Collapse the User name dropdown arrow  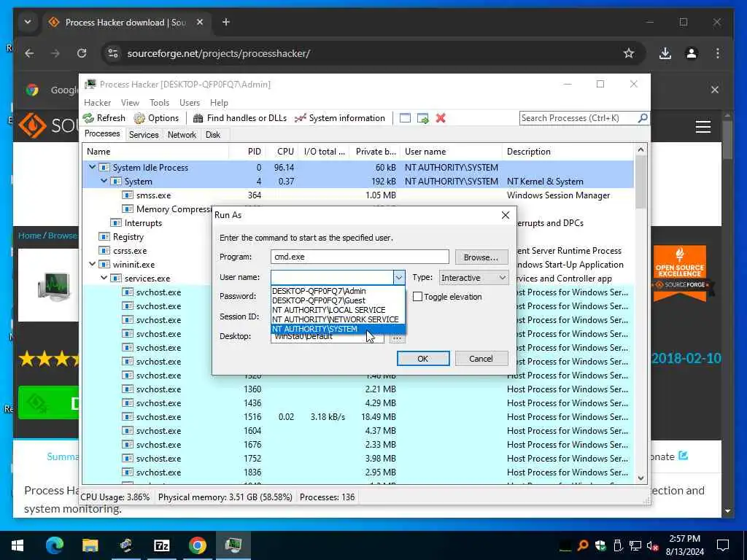tap(399, 277)
